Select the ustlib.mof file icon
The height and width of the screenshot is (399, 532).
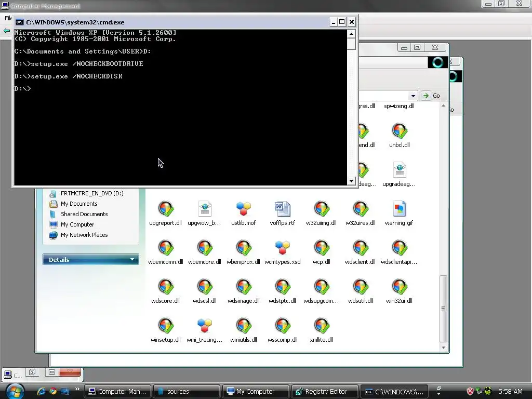click(x=244, y=209)
